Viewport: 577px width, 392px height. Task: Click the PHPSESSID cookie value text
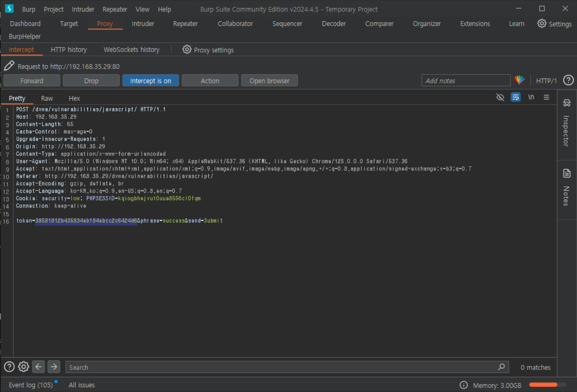[159, 198]
